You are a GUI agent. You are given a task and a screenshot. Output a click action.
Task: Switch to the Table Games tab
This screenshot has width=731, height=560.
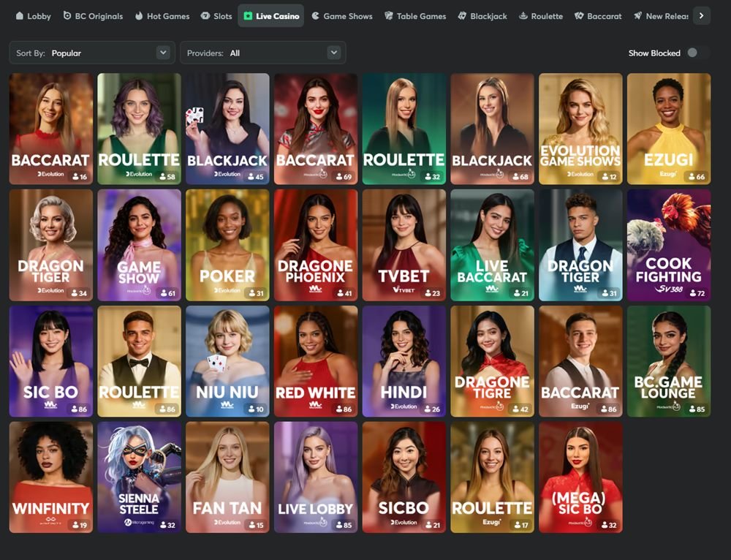coord(415,16)
